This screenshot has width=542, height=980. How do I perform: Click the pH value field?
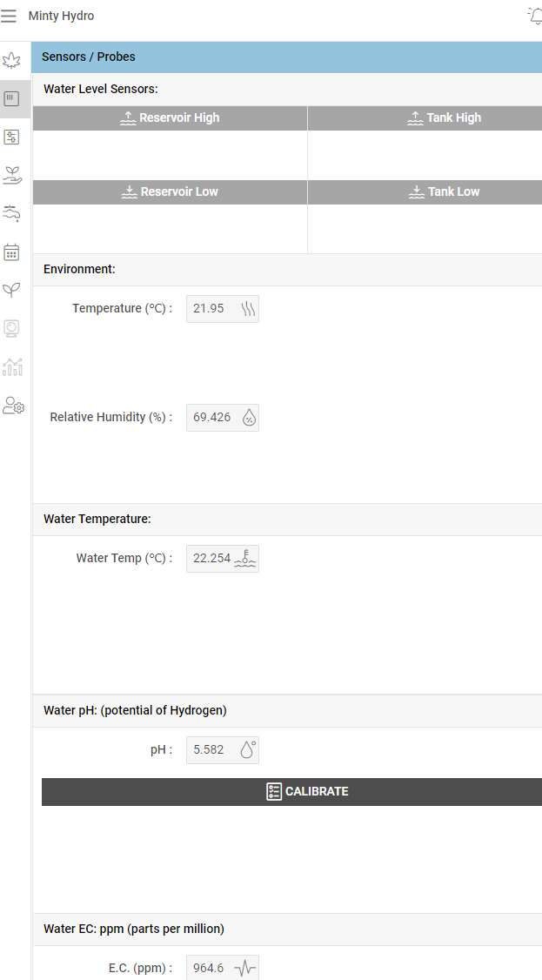coord(211,750)
